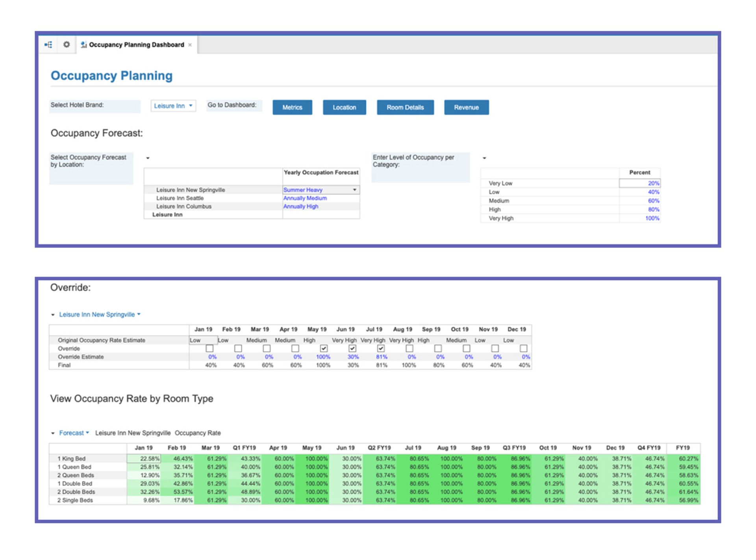Expand the Level of Occupancy per Category arrow
Viewport: 756px width, 560px height.
click(484, 158)
